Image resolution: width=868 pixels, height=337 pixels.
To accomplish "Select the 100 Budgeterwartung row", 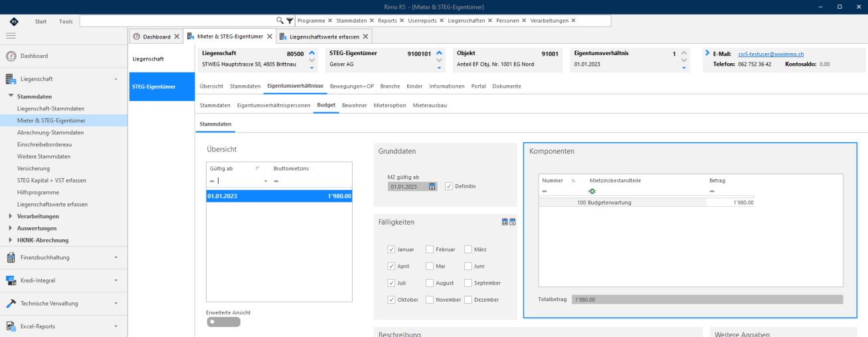I will tap(646, 202).
